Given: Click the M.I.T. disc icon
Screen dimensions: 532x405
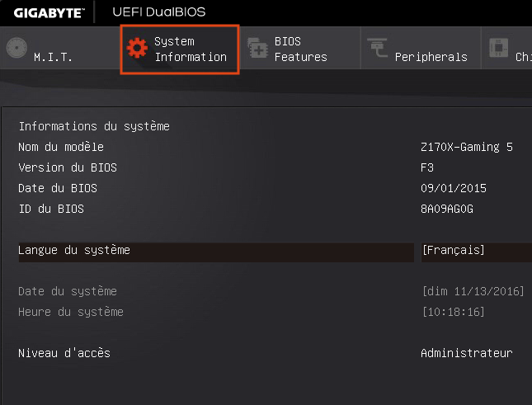Looking at the screenshot, I should click(x=16, y=48).
